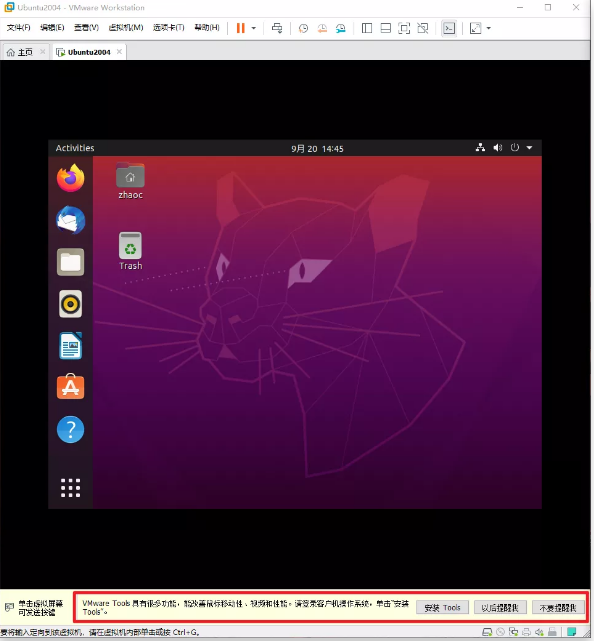Expand the stretch view dropdown arrow
The height and width of the screenshot is (641, 594).
tap(489, 28)
